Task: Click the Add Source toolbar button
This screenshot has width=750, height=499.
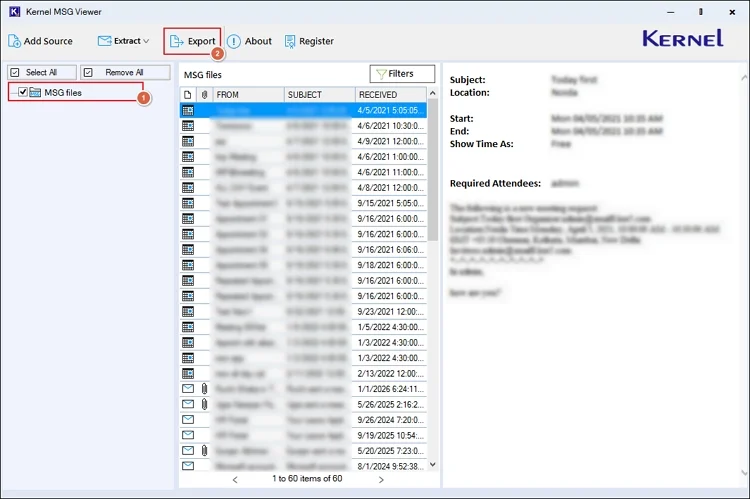Action: pyautogui.click(x=40, y=41)
